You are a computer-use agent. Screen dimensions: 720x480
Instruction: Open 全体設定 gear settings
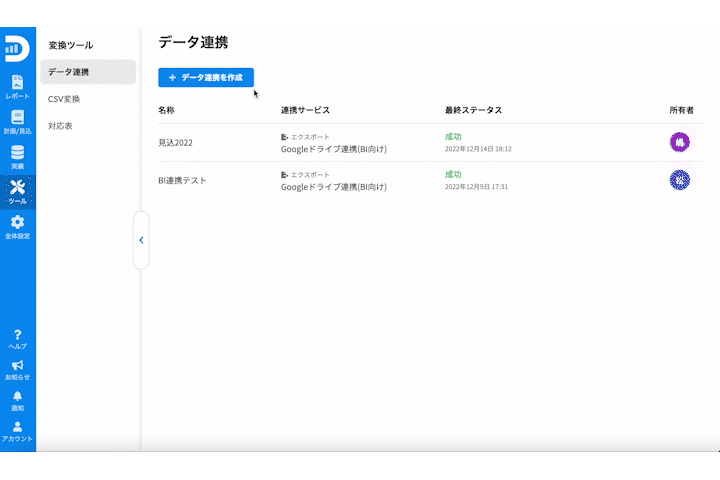pos(17,227)
